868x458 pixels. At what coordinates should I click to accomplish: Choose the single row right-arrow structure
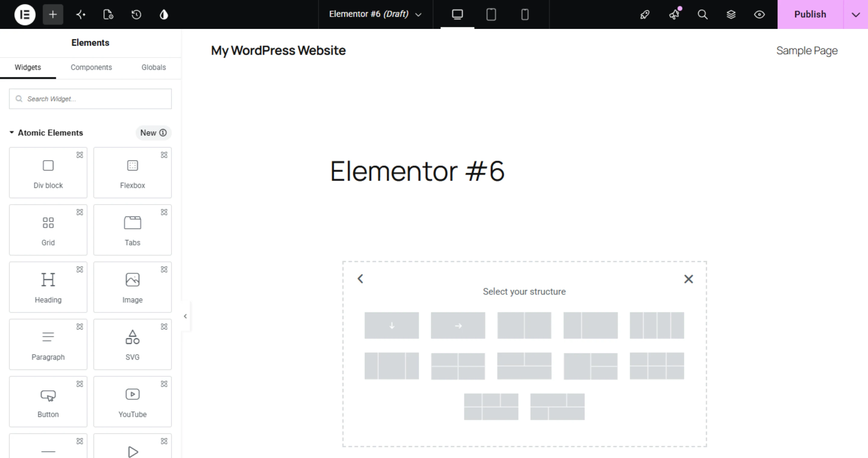458,325
